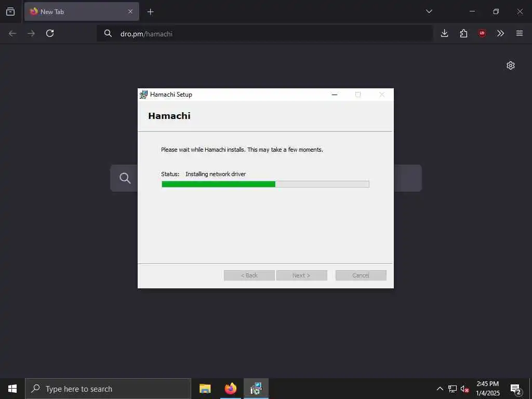
Task: Restore down the Firefox window
Action: click(x=496, y=11)
